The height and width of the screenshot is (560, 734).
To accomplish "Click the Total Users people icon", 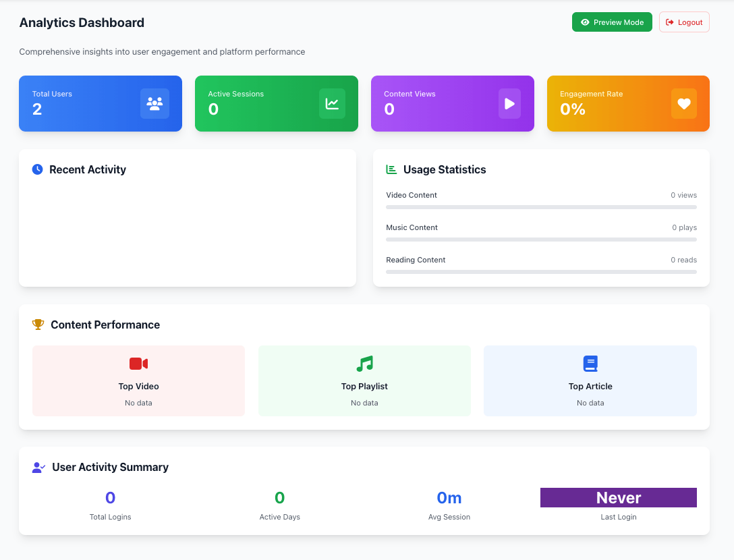I will point(154,103).
